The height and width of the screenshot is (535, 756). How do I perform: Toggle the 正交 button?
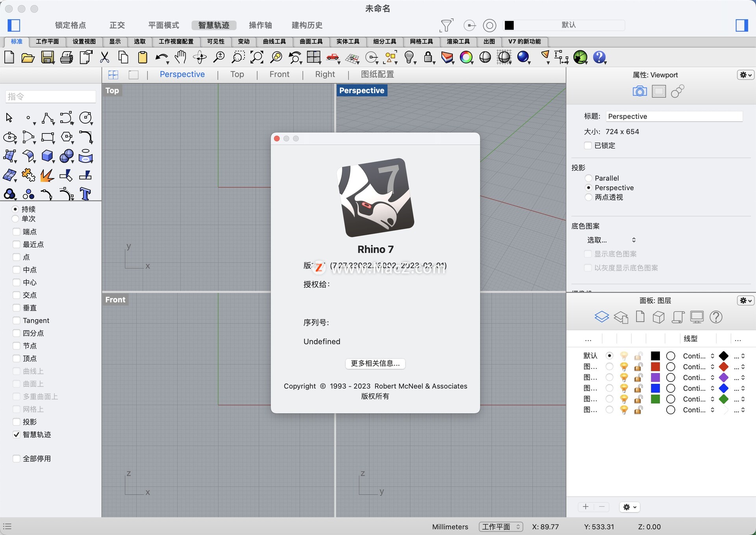[117, 25]
